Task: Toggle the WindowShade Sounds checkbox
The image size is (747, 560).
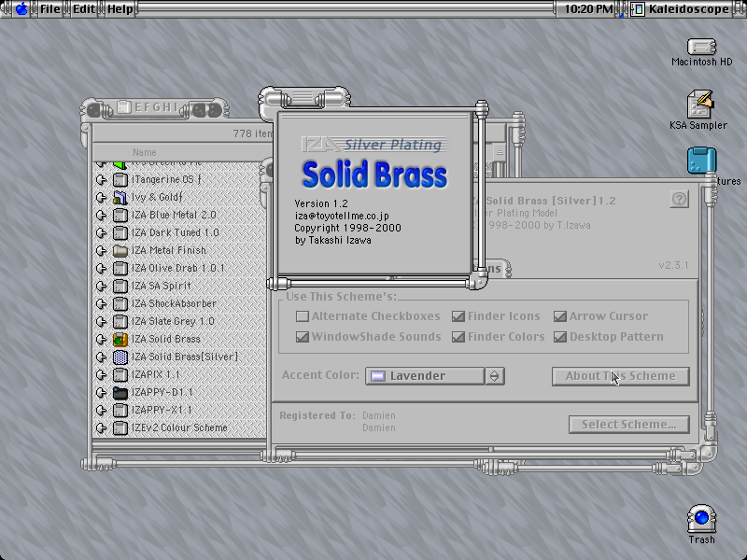Action: tap(368, 337)
